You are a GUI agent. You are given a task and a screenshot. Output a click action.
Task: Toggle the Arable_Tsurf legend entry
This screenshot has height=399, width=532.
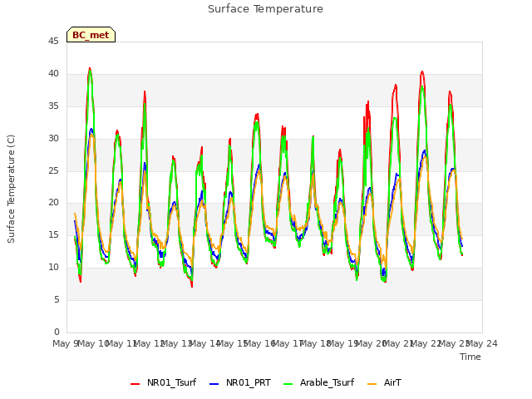tap(319, 382)
